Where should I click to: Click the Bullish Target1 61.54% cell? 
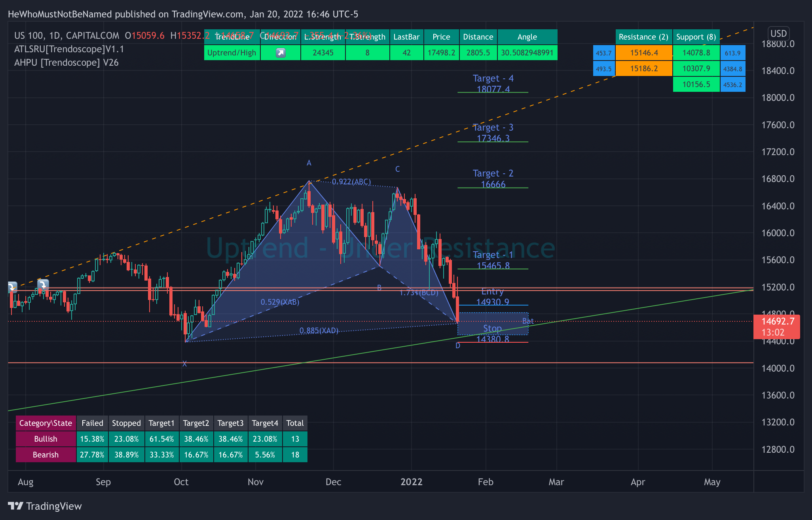tap(162, 439)
